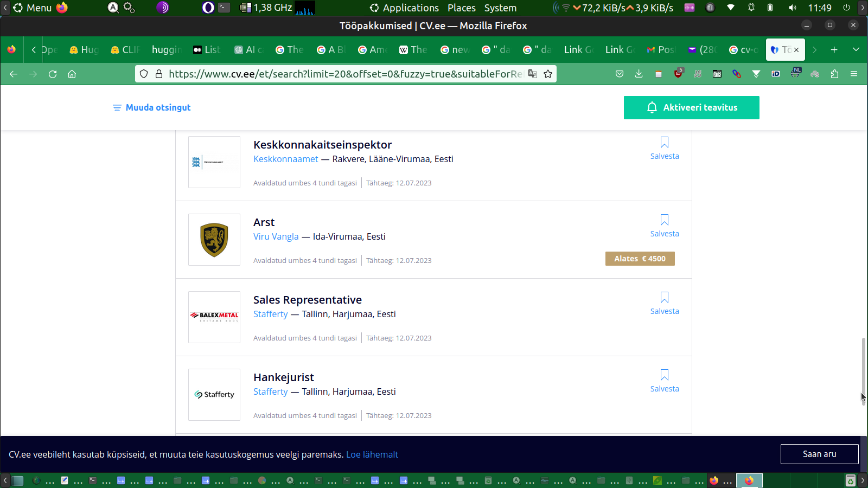868x488 pixels.
Task: Click the Balex Metal logo thumbnail
Action: tap(214, 317)
